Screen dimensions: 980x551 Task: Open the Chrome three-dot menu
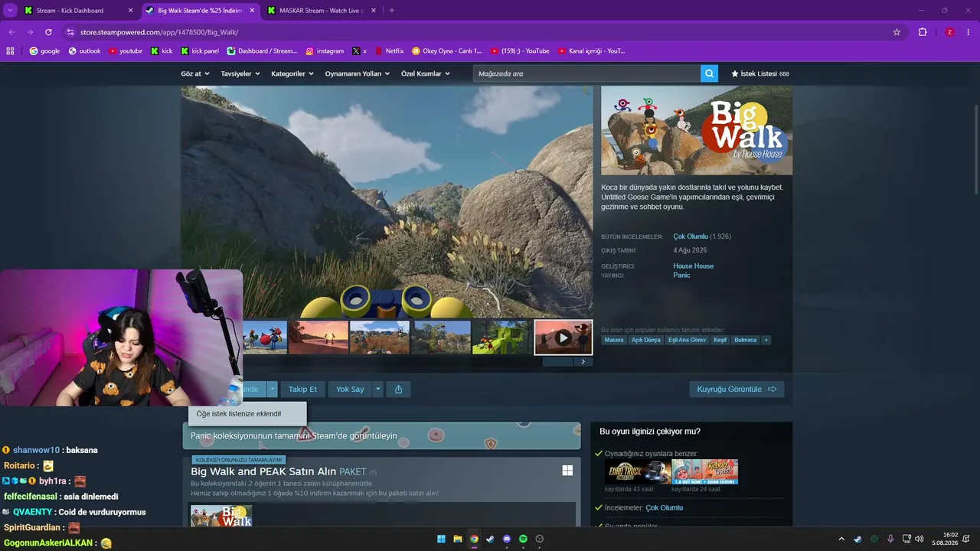(969, 32)
